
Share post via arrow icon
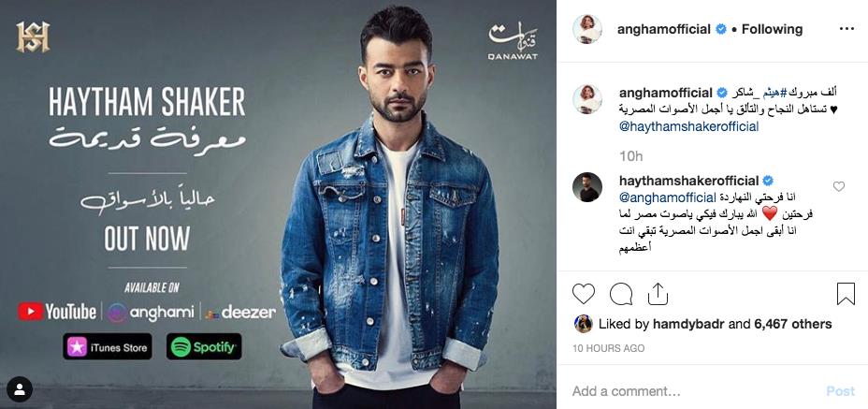point(658,294)
